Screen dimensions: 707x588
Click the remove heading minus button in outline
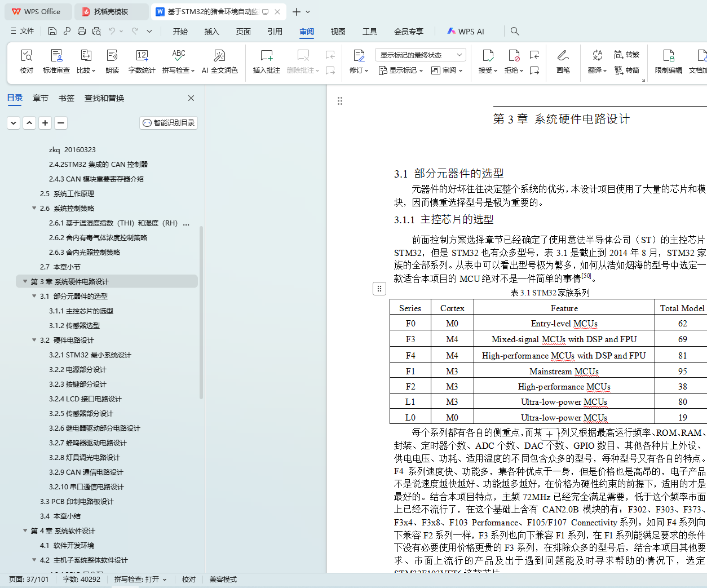[x=61, y=123]
